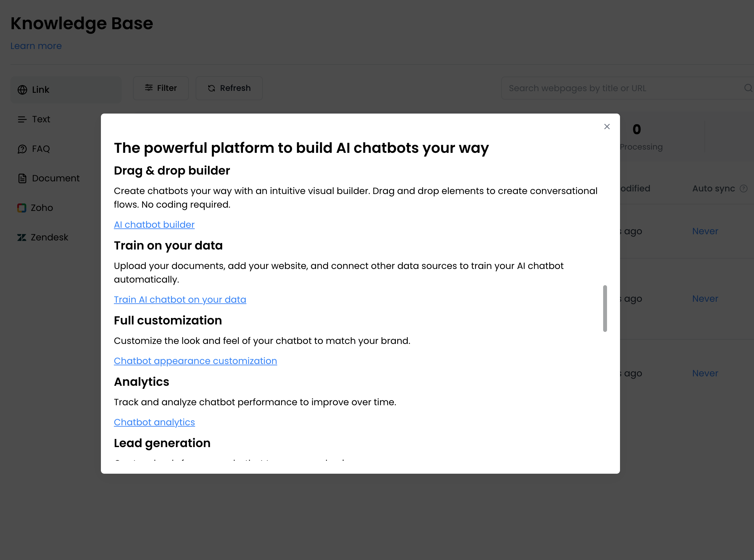Open the Learn more link
This screenshot has height=560, width=754.
(36, 46)
